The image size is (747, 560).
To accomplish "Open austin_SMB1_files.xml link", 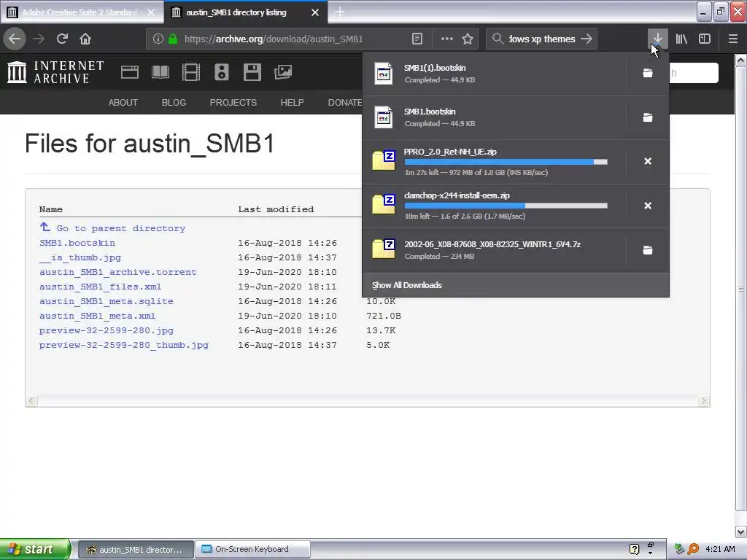I will 100,287.
